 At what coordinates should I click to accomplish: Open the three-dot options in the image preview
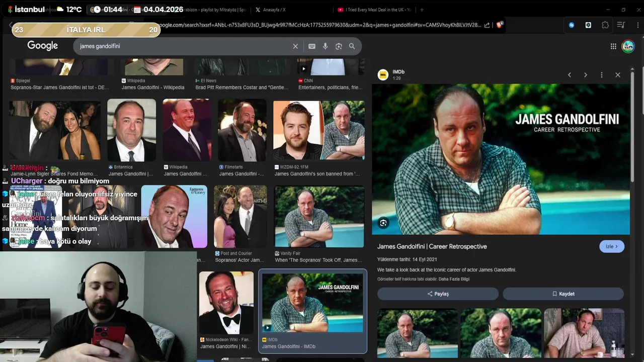tap(602, 75)
